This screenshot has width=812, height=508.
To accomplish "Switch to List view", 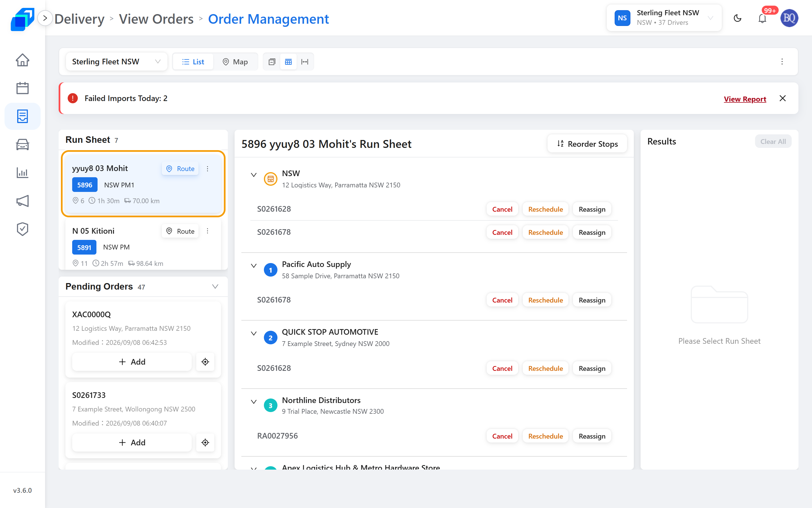I will (193, 62).
